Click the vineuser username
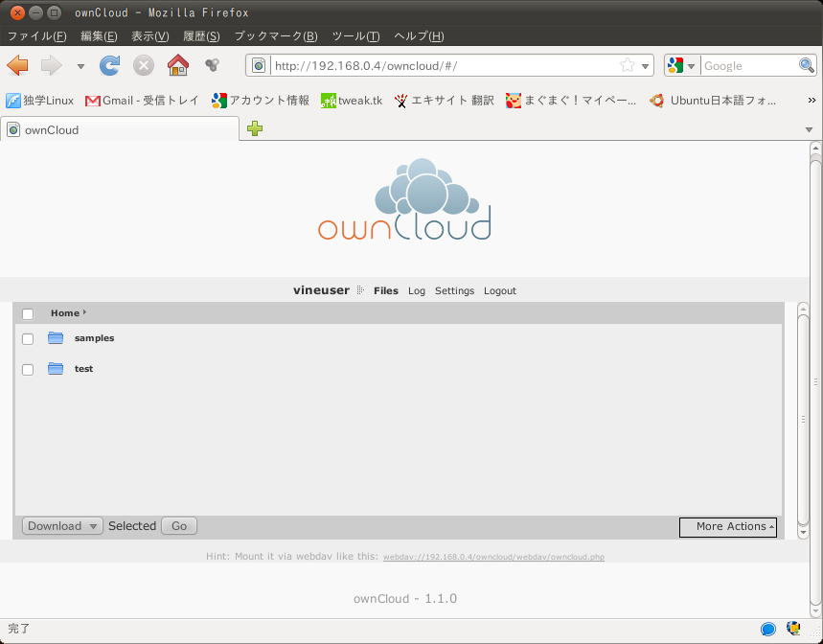823x644 pixels. click(x=321, y=290)
